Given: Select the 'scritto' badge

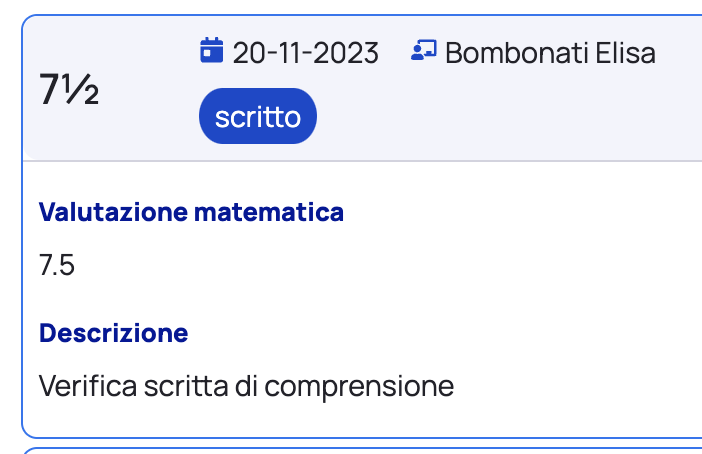Looking at the screenshot, I should click(258, 117).
